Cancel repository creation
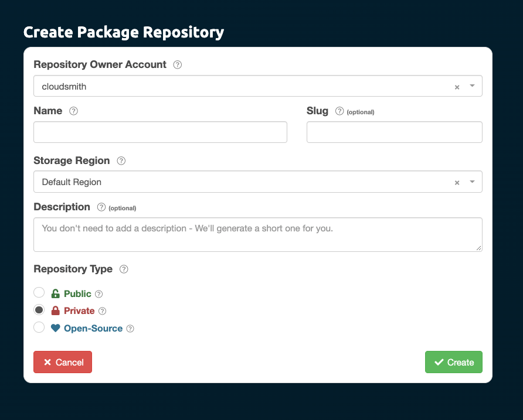Image resolution: width=523 pixels, height=420 pixels. pos(62,362)
